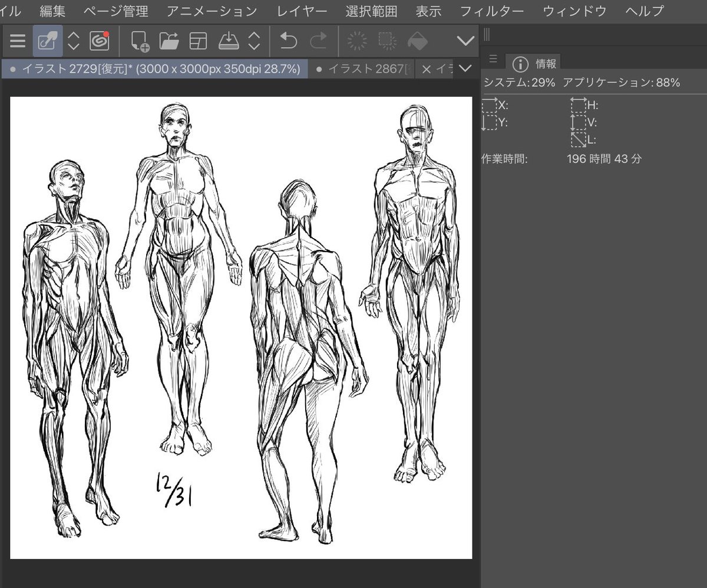707x588 pixels.
Task: Select the 情報 palette tab
Action: (534, 62)
